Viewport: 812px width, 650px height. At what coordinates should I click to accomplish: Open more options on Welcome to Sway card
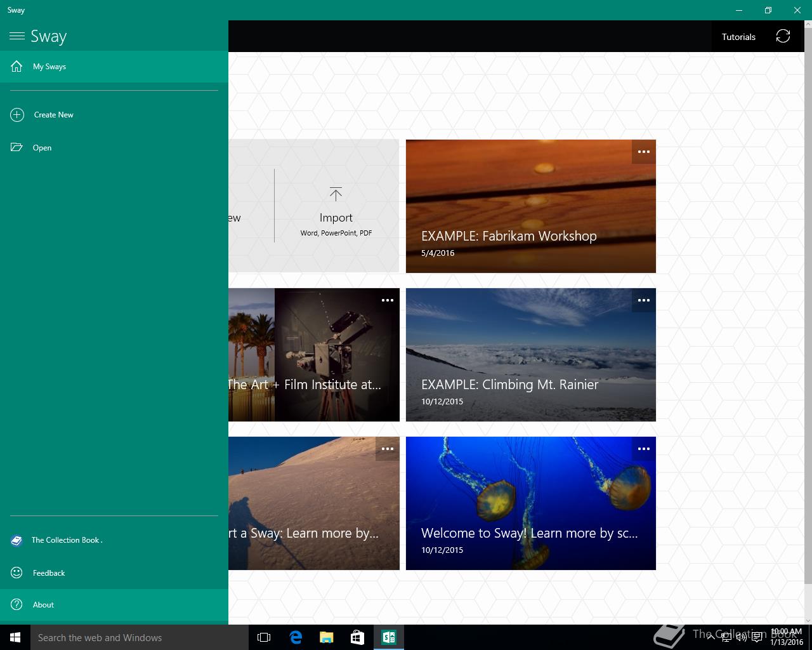click(644, 449)
